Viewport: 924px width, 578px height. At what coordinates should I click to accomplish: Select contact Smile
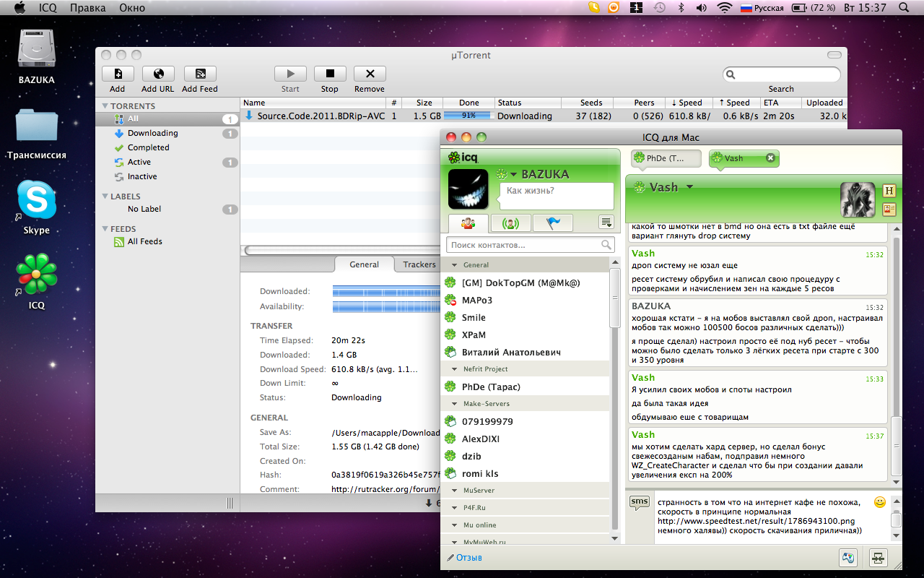526,317
